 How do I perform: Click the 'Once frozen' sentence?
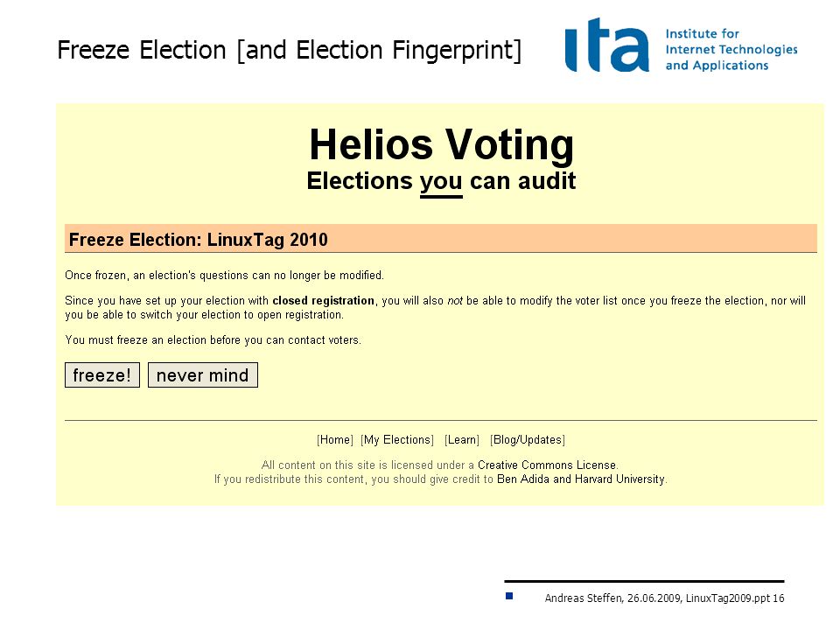tap(225, 276)
